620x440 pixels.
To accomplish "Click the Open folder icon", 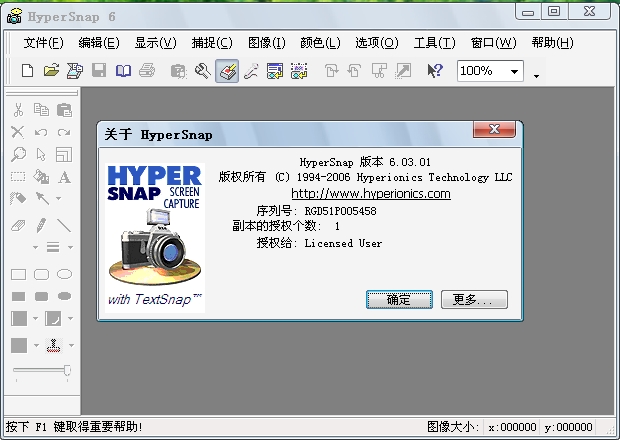I will coord(51,71).
